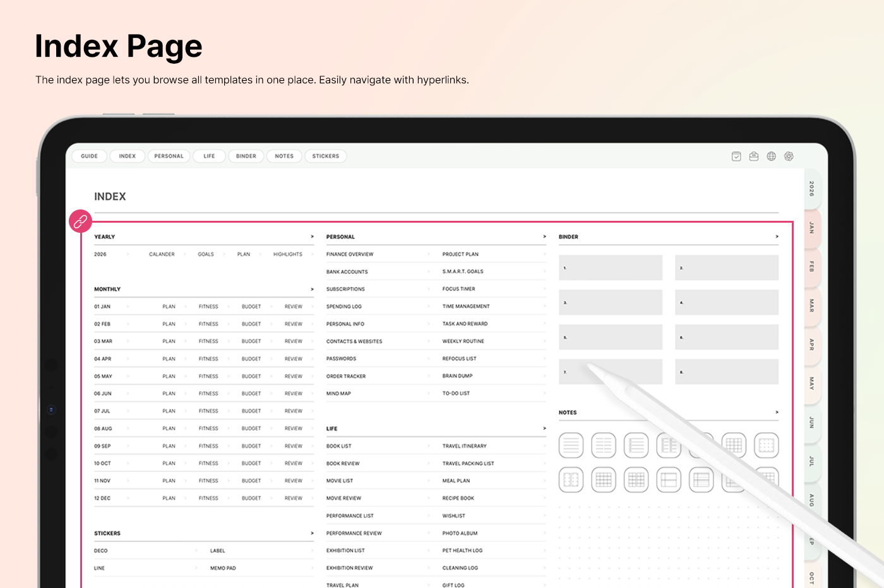Select the single-column lined note template
The image size is (884, 588).
pyautogui.click(x=571, y=446)
